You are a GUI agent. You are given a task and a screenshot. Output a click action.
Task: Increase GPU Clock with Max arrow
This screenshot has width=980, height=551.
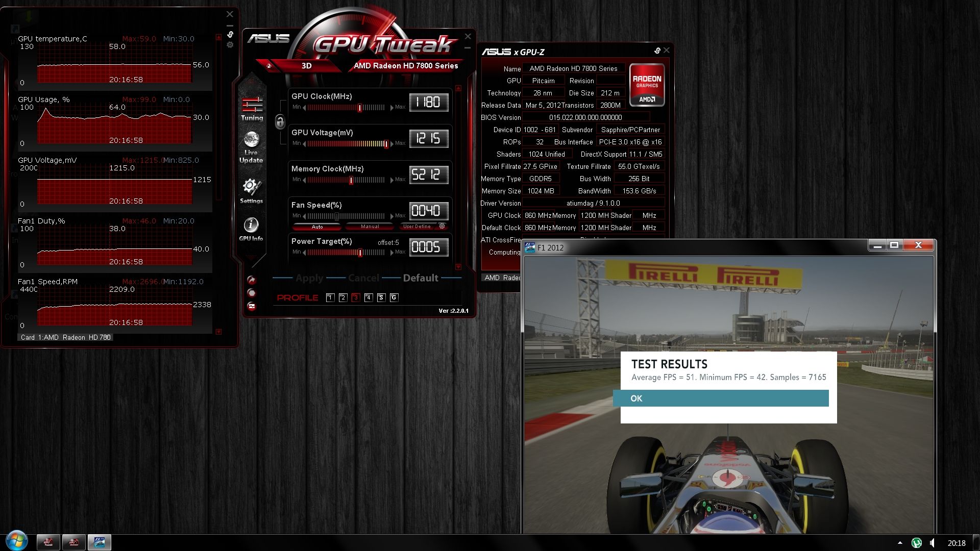tap(392, 108)
